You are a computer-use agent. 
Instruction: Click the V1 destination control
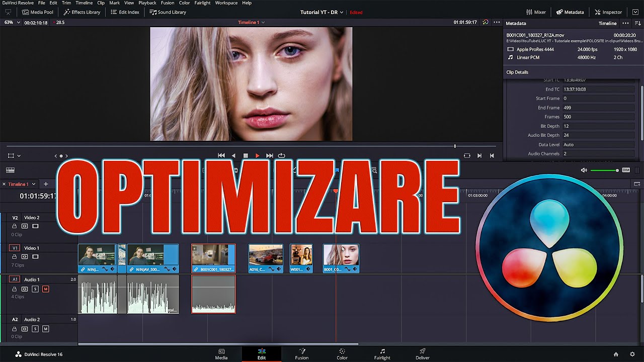(15, 248)
